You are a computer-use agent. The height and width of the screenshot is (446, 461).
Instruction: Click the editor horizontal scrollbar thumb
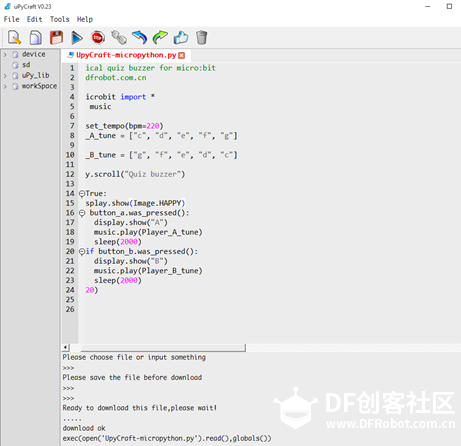pyautogui.click(x=163, y=348)
